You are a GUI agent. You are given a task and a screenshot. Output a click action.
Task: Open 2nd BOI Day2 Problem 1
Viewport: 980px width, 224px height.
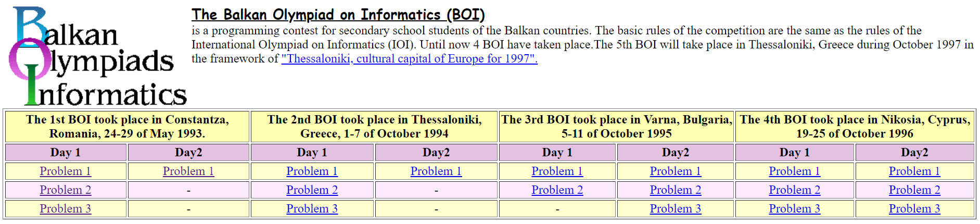(x=436, y=171)
